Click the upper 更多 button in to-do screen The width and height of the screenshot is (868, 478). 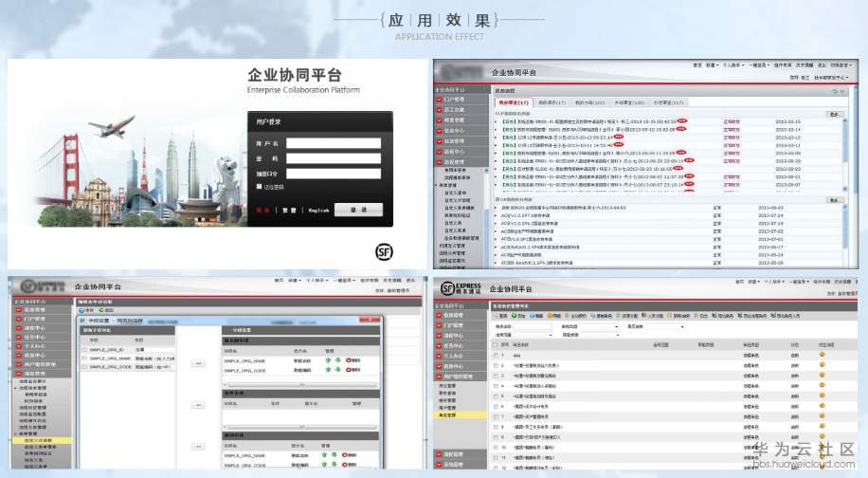tap(834, 114)
